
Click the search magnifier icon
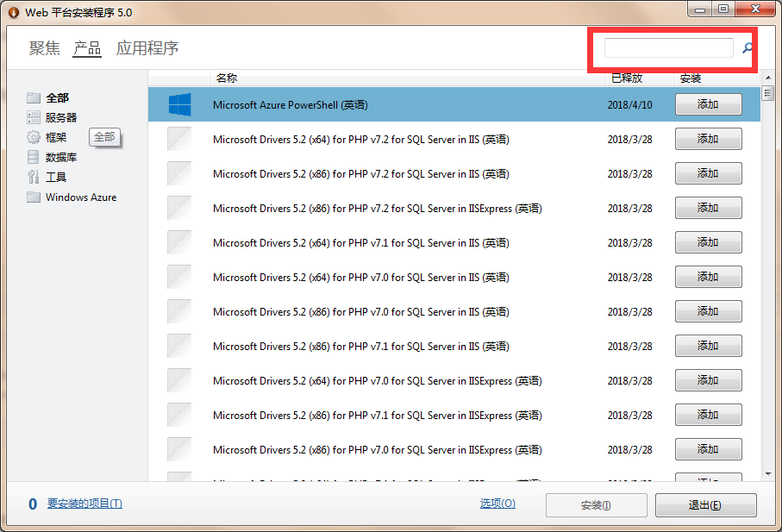(748, 48)
